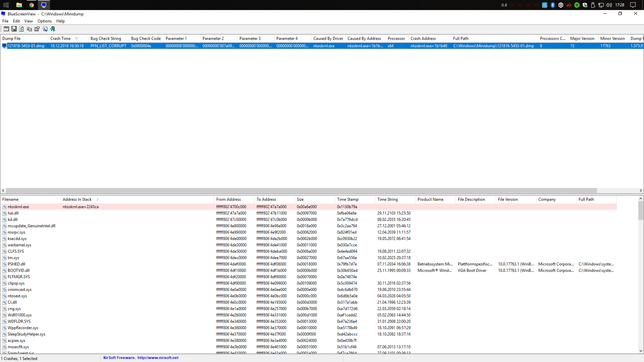This screenshot has width=644, height=362.
Task: Sort by Bug Check String column header
Action: [106, 39]
